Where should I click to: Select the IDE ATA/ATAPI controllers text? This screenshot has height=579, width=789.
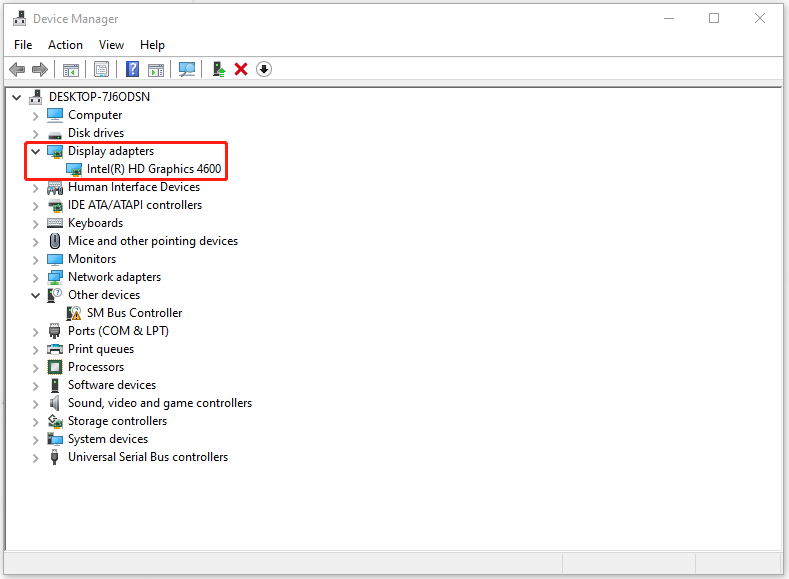(x=135, y=205)
